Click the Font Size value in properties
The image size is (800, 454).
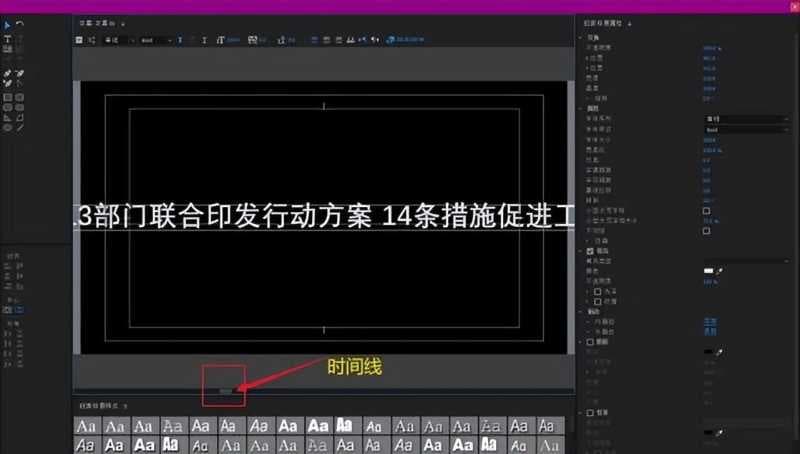(709, 140)
